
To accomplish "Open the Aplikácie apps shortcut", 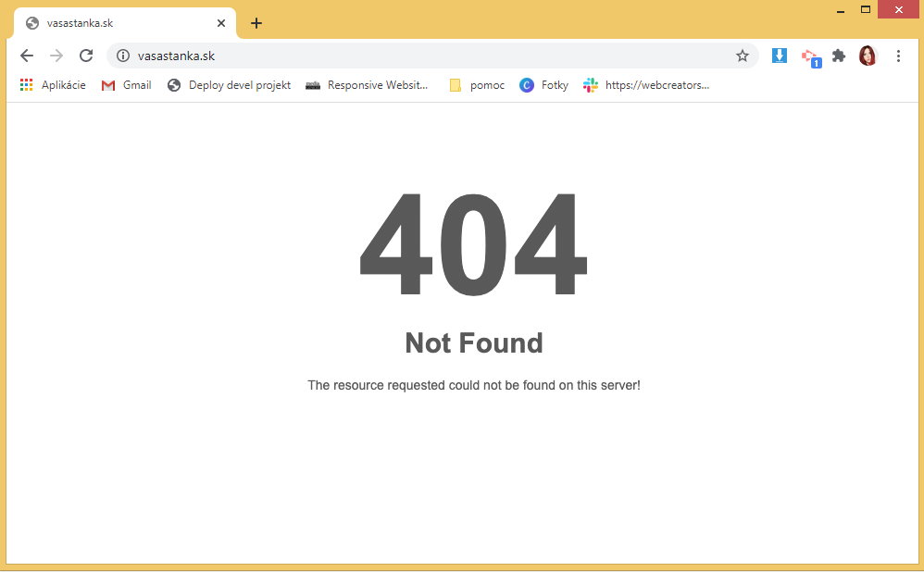I will pyautogui.click(x=53, y=85).
